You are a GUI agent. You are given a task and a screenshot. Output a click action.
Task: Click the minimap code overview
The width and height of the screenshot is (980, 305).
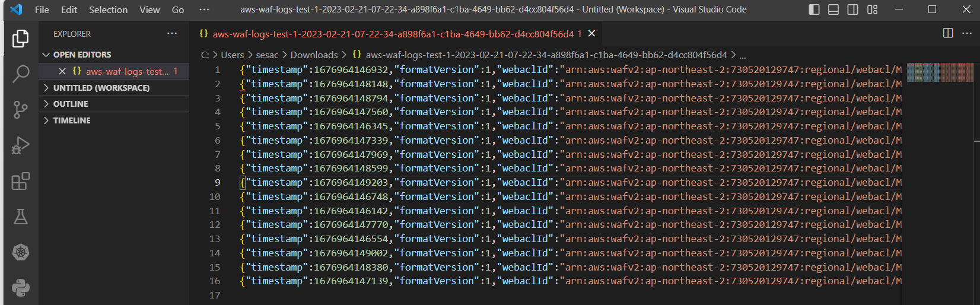tap(940, 72)
